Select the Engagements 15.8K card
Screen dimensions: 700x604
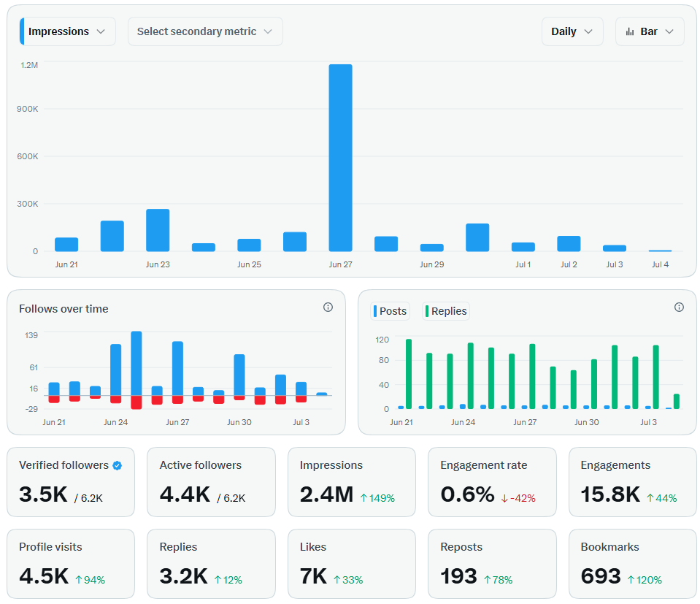[x=633, y=482]
